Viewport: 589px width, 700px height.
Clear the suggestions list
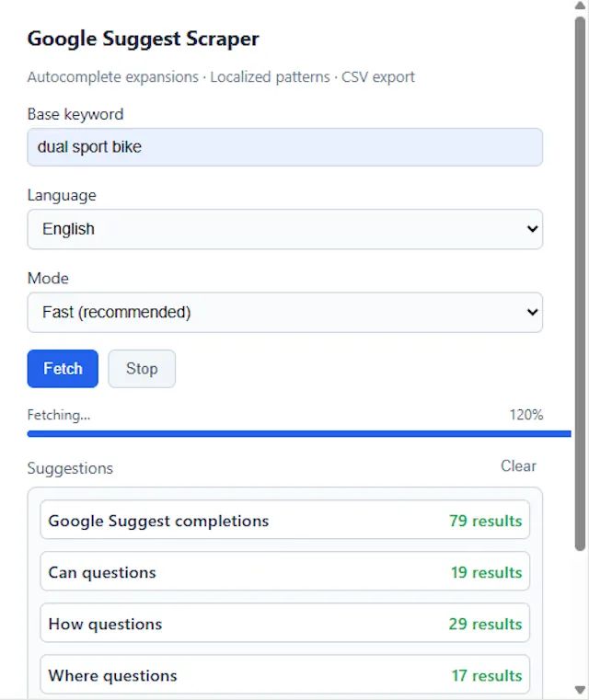point(518,466)
